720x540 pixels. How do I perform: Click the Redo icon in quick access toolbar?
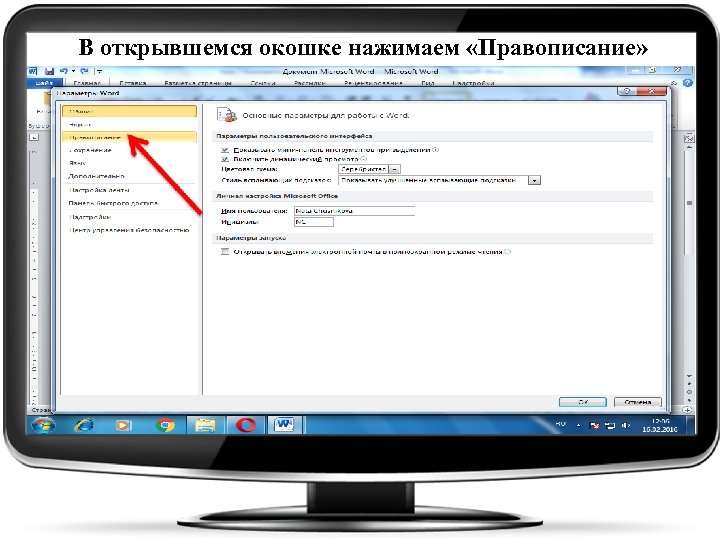coord(84,71)
